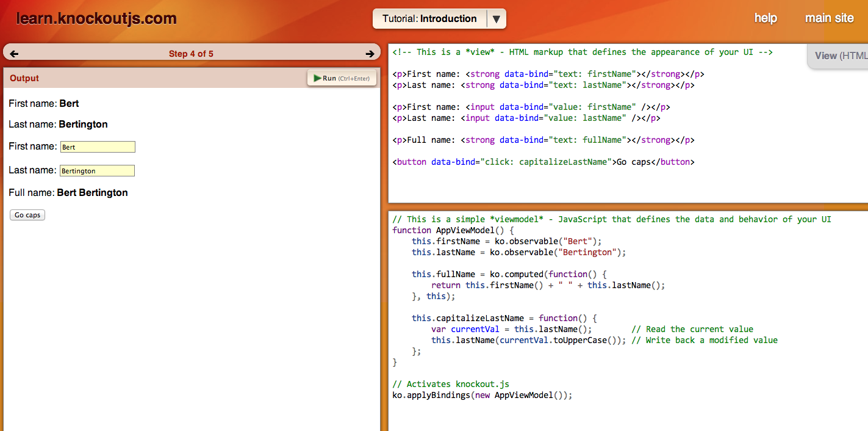868x431 pixels.
Task: Click the "return this.firstName()" code line
Action: point(548,286)
